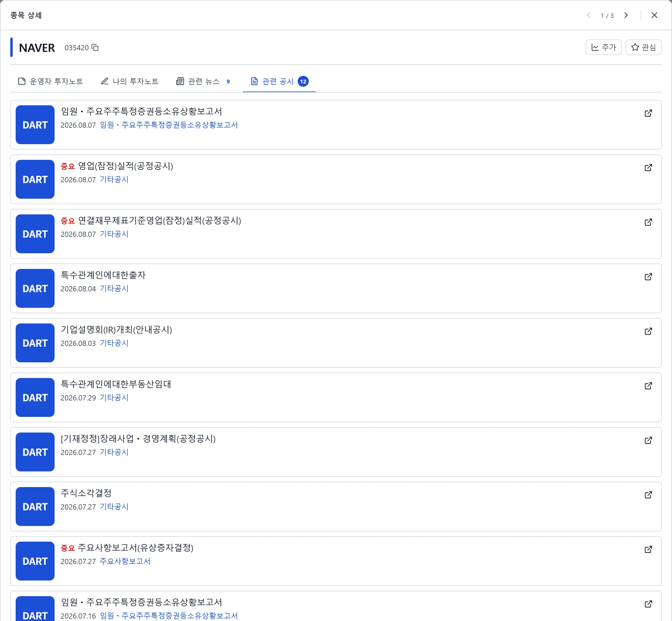Open external link for 주식소각결정

click(x=648, y=495)
